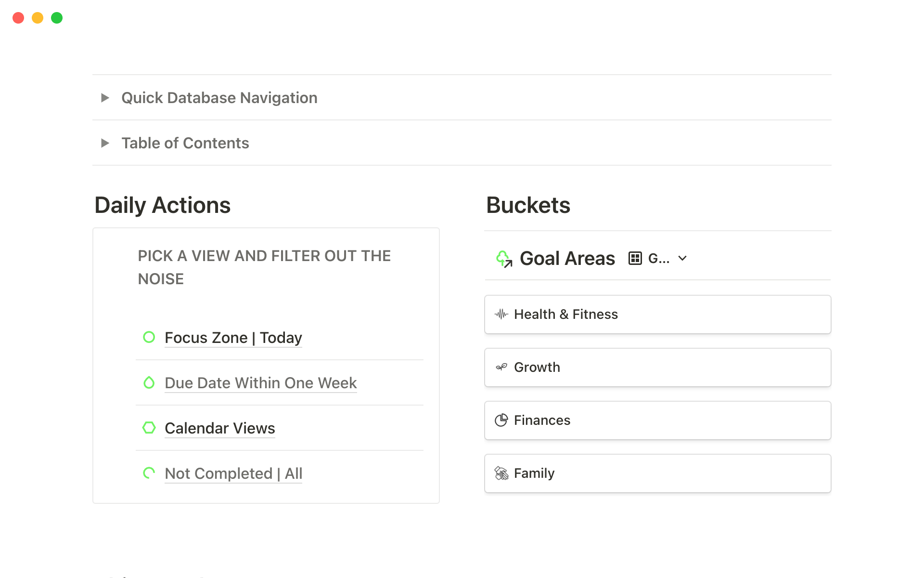
Task: Click the partial circle icon beside Not Completed
Action: click(149, 473)
